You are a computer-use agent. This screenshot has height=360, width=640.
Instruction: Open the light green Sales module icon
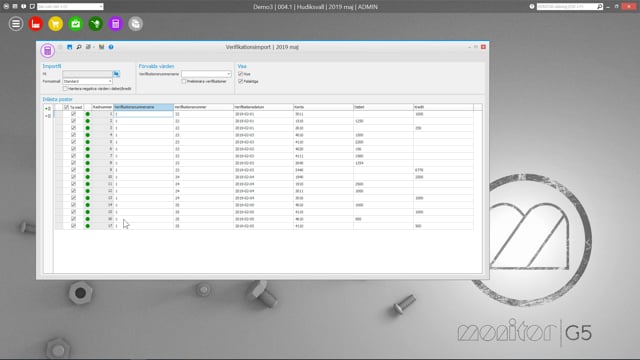[76, 24]
